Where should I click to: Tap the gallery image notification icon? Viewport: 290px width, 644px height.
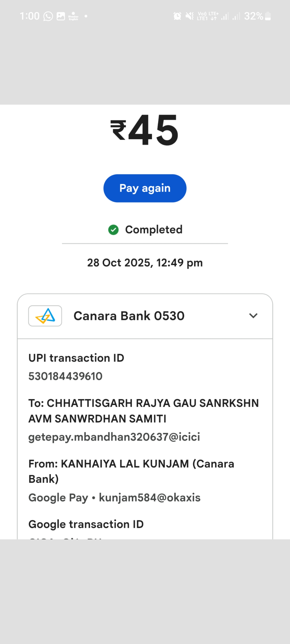pyautogui.click(x=61, y=16)
